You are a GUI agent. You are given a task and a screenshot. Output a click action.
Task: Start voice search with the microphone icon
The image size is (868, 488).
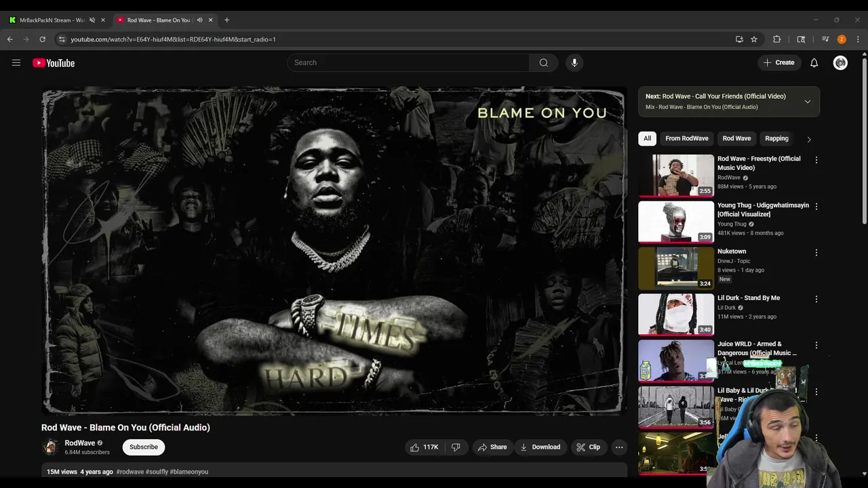tap(574, 62)
